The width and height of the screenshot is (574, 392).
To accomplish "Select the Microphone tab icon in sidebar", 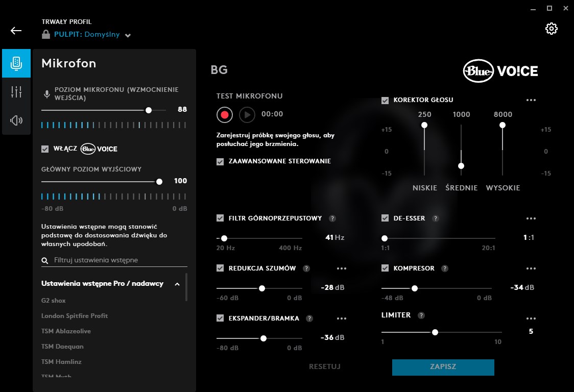I will [16, 63].
